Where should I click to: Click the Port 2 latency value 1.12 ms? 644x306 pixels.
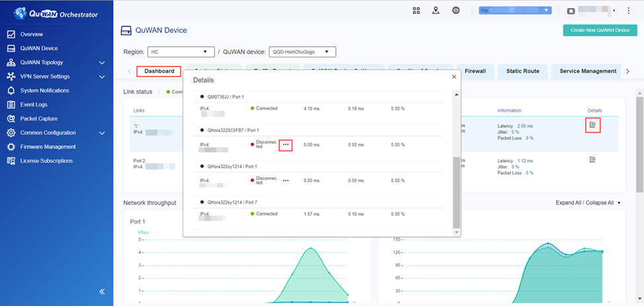coord(525,161)
